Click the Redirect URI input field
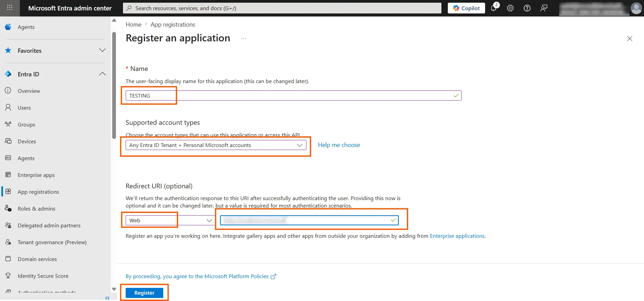644x301 pixels. [309, 220]
